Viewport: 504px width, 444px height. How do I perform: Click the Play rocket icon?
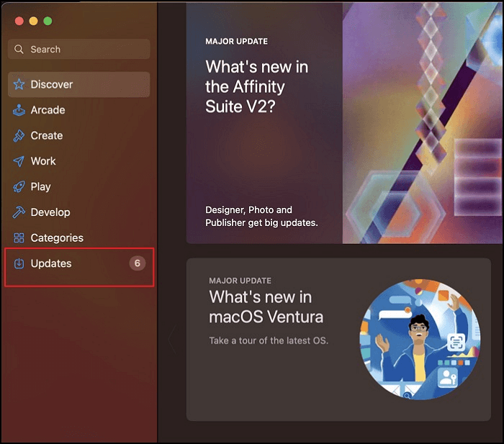(x=19, y=186)
